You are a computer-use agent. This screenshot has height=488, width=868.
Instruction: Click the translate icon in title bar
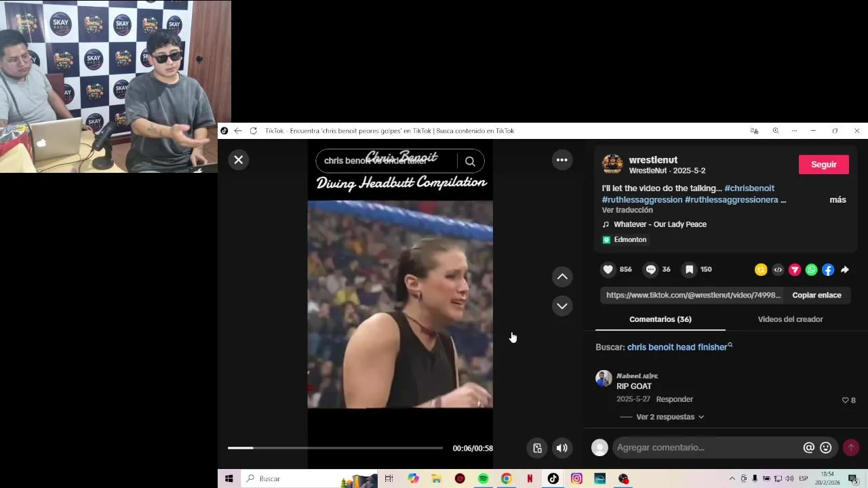754,131
